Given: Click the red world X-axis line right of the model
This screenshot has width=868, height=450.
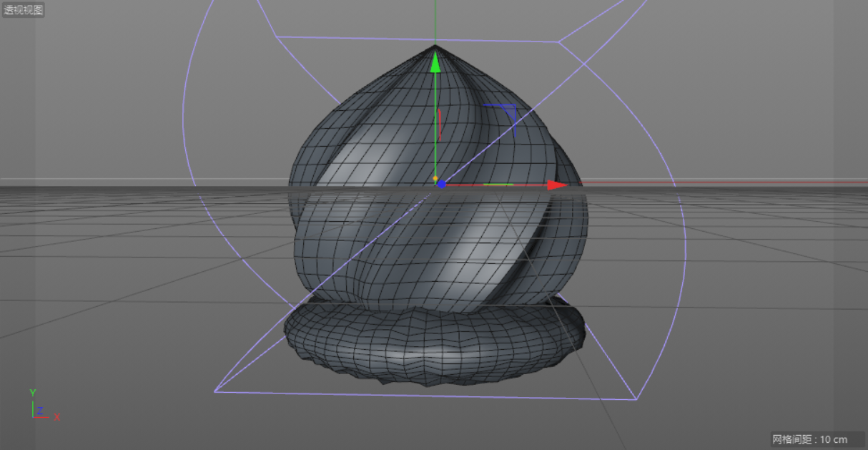Looking at the screenshot, I should [x=715, y=182].
